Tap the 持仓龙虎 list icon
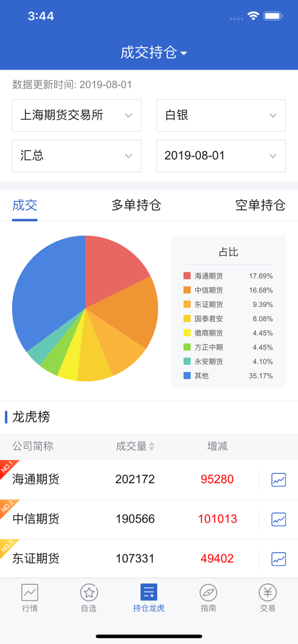Viewport: 298px width, 644px height. (x=149, y=592)
